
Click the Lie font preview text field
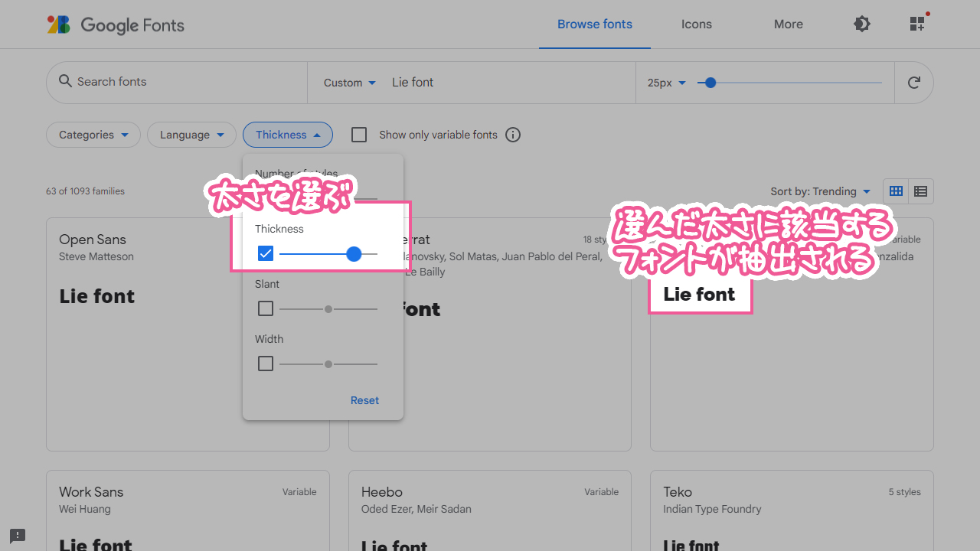click(509, 83)
